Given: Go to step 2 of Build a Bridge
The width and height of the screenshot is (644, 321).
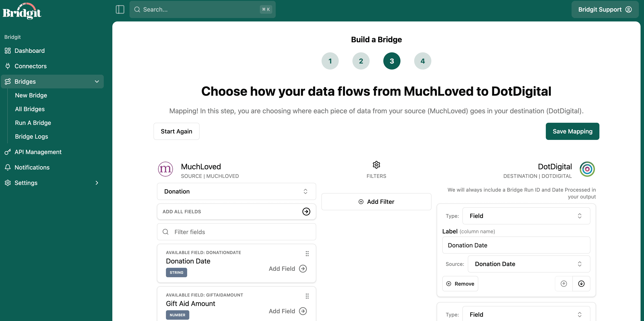Looking at the screenshot, I should pos(361,61).
